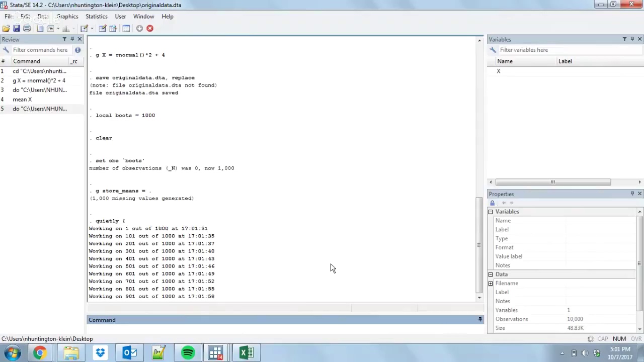This screenshot has width=644, height=362.
Task: Click the Open file toolbar icon
Action: [x=6, y=29]
